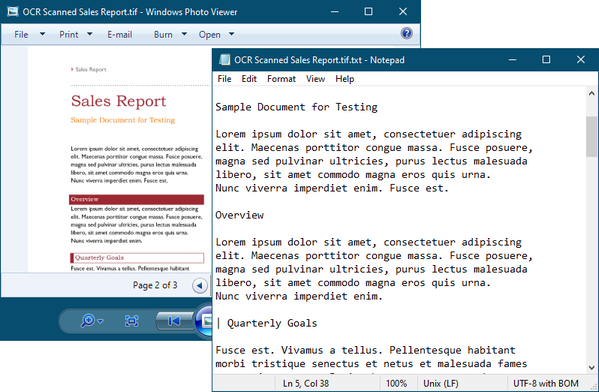The height and width of the screenshot is (392, 599).
Task: Open the Print menu in Photo Viewer
Action: [69, 34]
